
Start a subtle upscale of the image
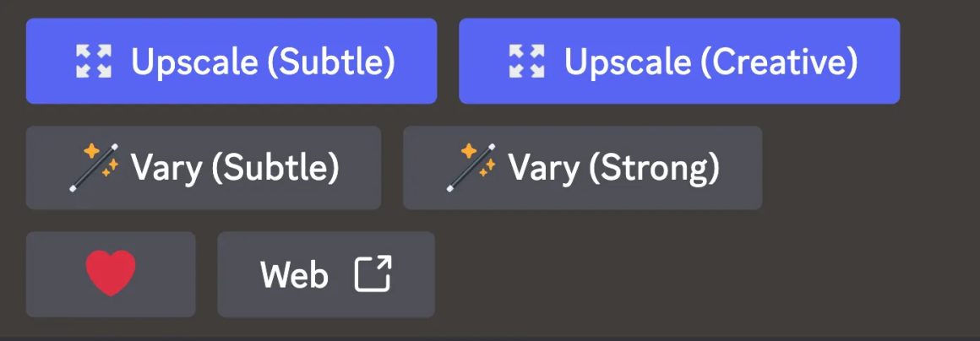point(231,62)
